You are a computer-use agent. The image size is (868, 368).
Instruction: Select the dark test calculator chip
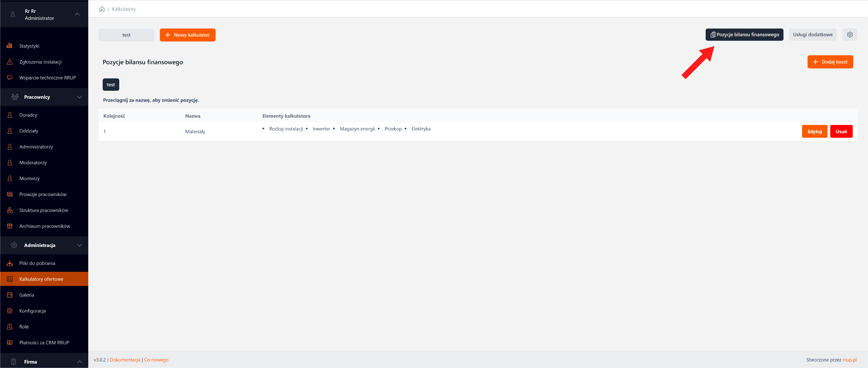111,85
